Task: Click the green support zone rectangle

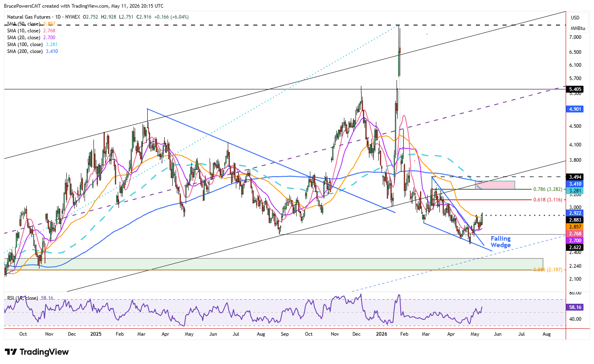Action: coord(274,264)
